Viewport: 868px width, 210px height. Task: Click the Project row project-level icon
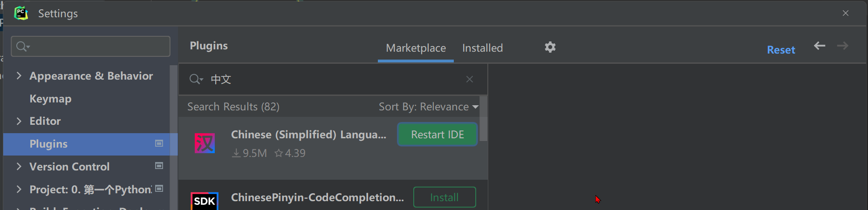tap(159, 189)
